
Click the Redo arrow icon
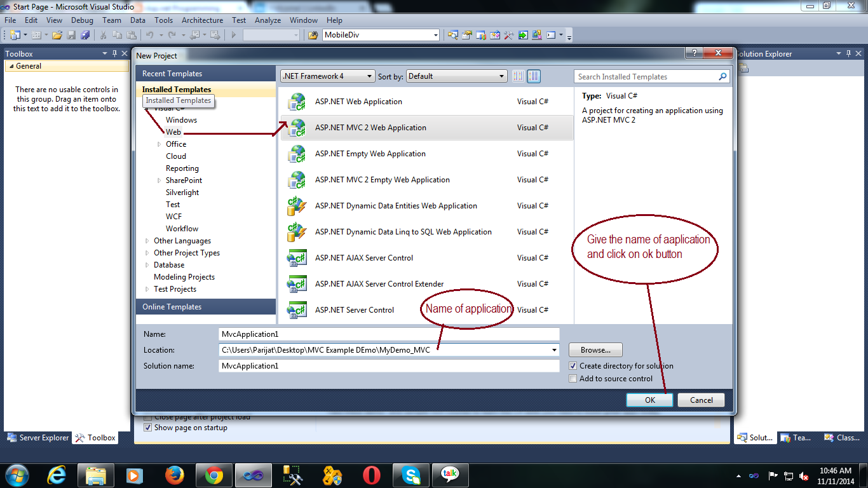[172, 35]
